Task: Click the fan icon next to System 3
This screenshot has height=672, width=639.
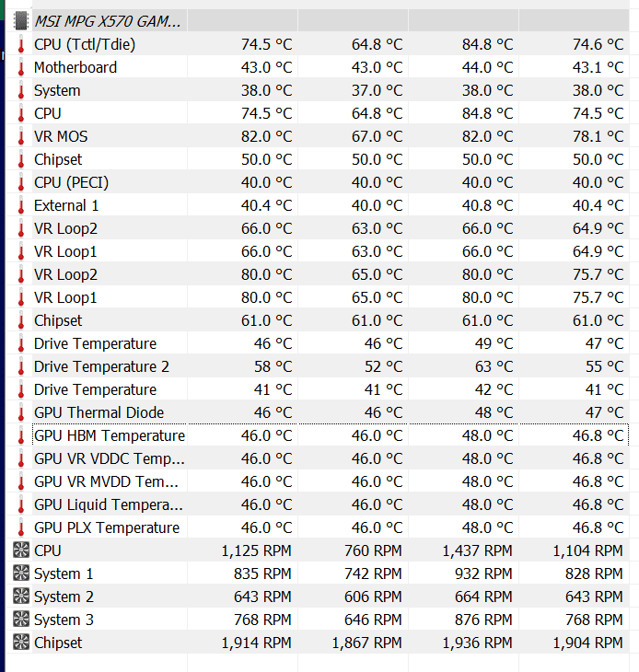Action: coord(21,620)
